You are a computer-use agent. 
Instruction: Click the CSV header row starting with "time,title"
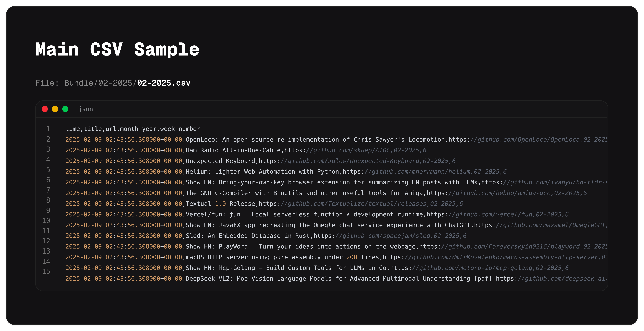click(x=133, y=129)
